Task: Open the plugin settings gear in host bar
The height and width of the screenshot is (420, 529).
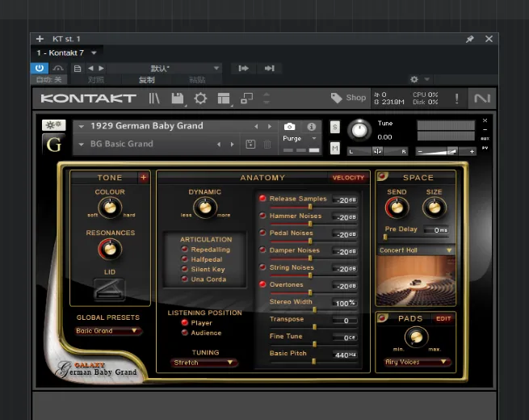Action: [x=414, y=79]
